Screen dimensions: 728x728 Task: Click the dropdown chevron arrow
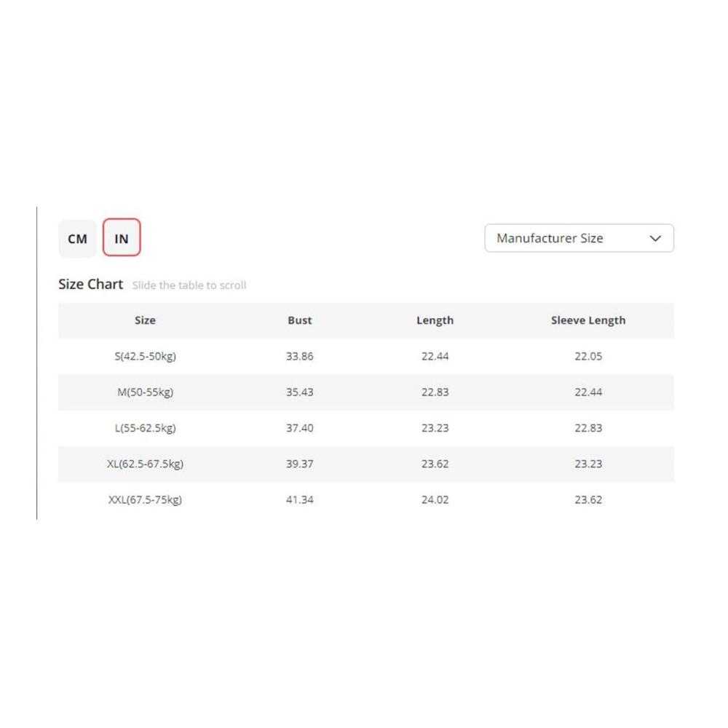click(655, 238)
